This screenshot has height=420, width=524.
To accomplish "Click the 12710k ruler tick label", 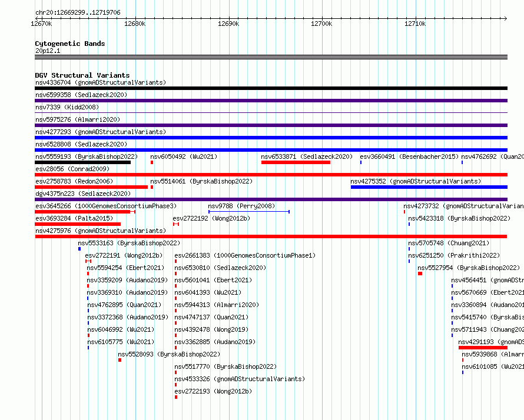I will coord(415,24).
